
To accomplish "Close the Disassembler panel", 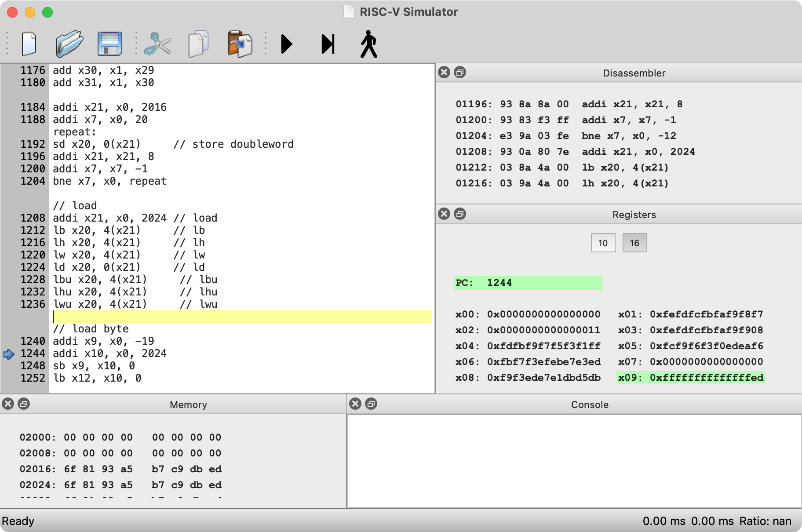I will point(444,72).
